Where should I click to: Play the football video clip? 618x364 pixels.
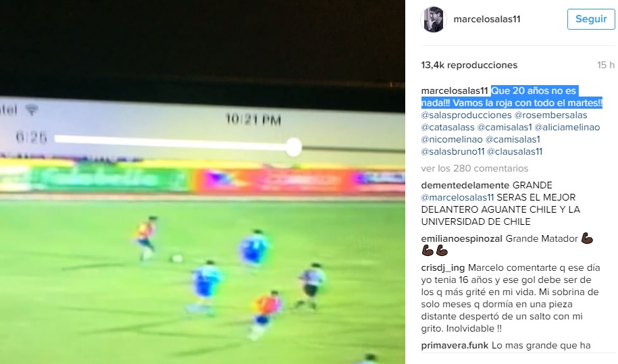pos(203,182)
